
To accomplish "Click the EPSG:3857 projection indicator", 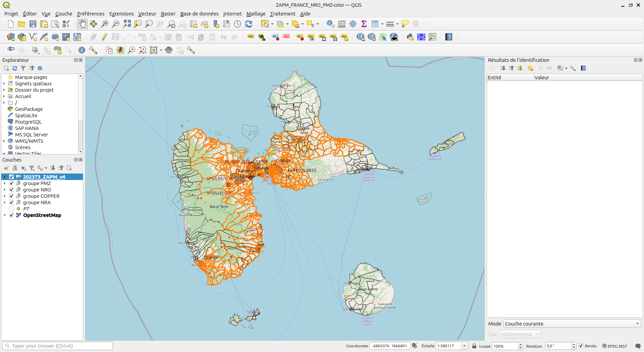I will pyautogui.click(x=614, y=346).
